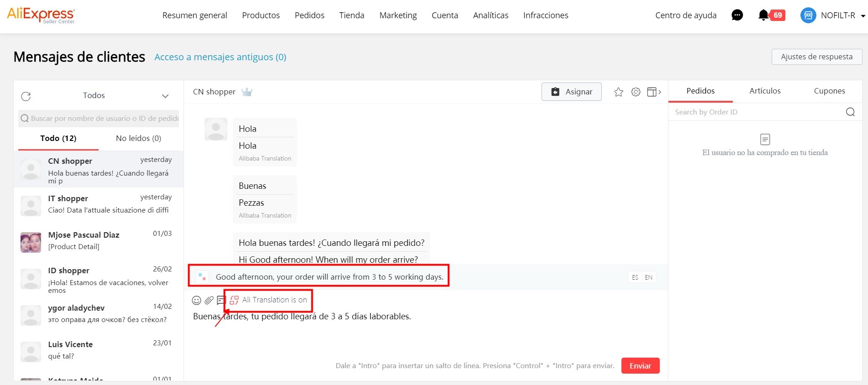Toggle Ali Translation is on
868x385 pixels.
point(268,300)
